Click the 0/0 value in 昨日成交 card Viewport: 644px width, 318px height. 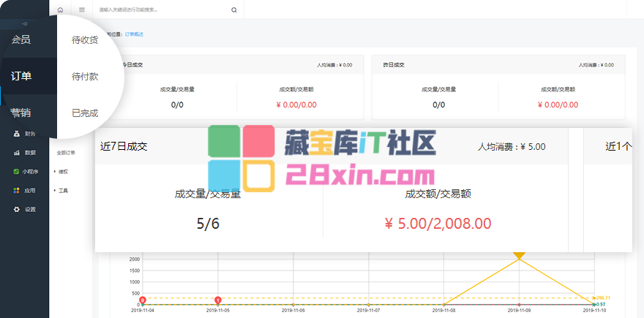click(x=438, y=105)
